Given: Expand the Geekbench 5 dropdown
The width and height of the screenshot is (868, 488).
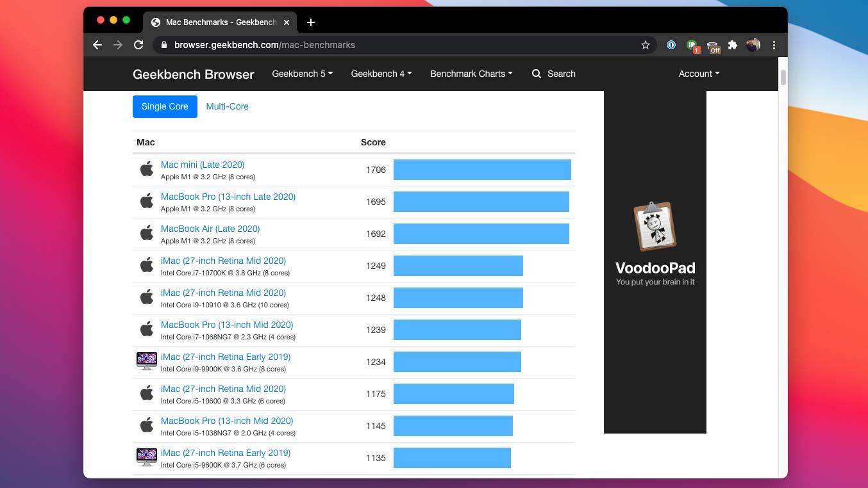Looking at the screenshot, I should pyautogui.click(x=303, y=74).
